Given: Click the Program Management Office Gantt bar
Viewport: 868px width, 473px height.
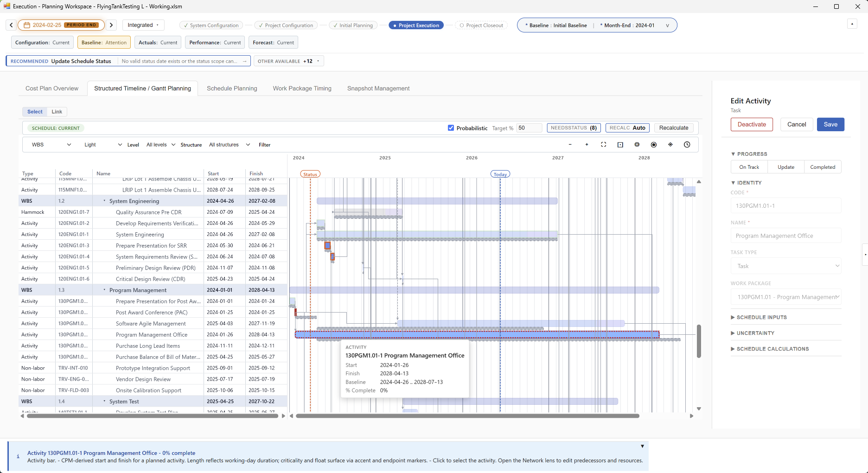Looking at the screenshot, I should (477, 334).
